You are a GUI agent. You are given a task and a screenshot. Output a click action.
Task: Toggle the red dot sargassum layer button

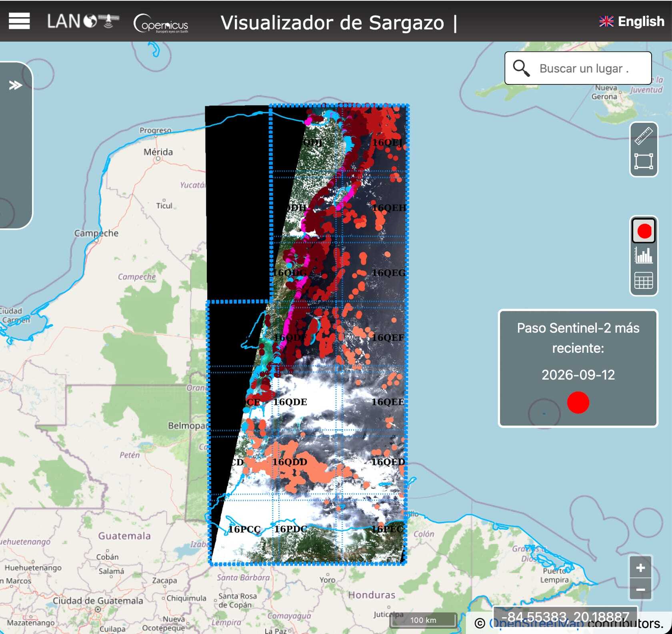click(x=644, y=231)
